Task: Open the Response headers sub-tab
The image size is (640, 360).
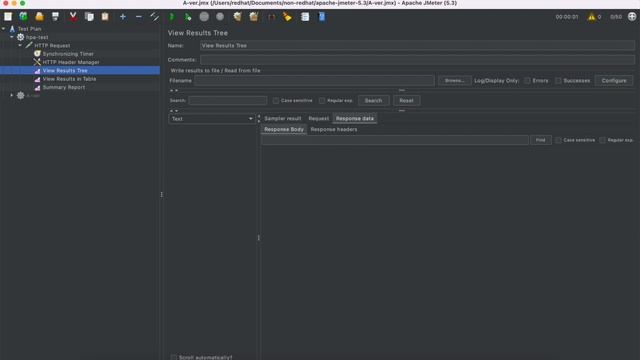Action: point(334,129)
